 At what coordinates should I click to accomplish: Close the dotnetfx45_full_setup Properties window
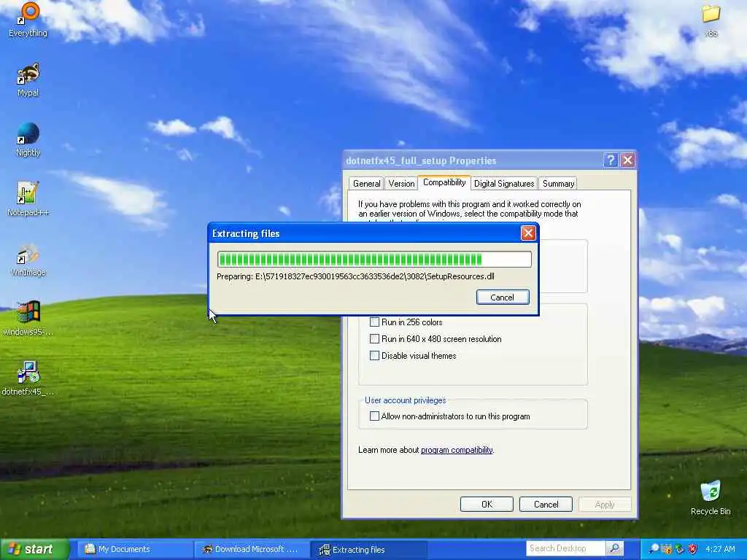[627, 160]
